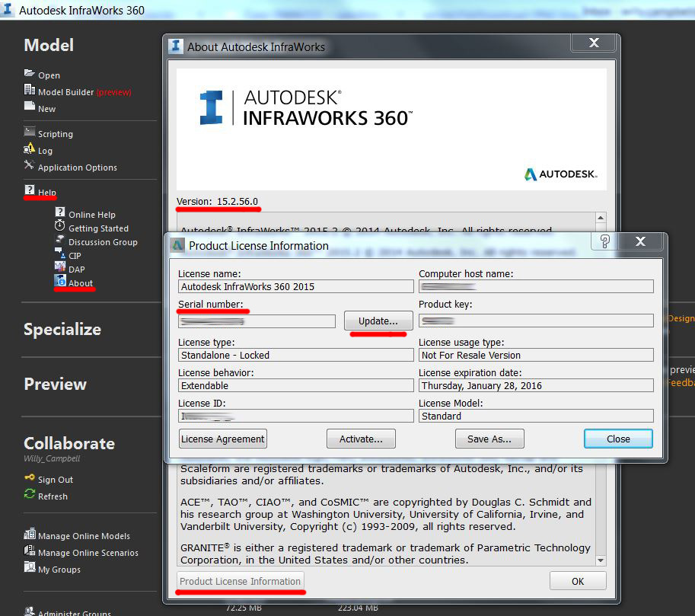Click the About text scroll-up arrow
Screen dimensions: 695x616
600,218
